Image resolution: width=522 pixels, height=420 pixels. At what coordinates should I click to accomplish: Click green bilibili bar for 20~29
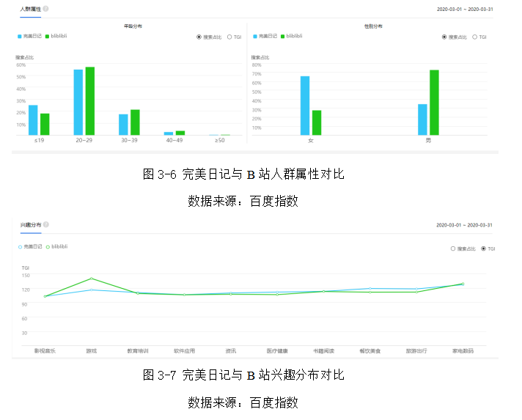point(90,101)
